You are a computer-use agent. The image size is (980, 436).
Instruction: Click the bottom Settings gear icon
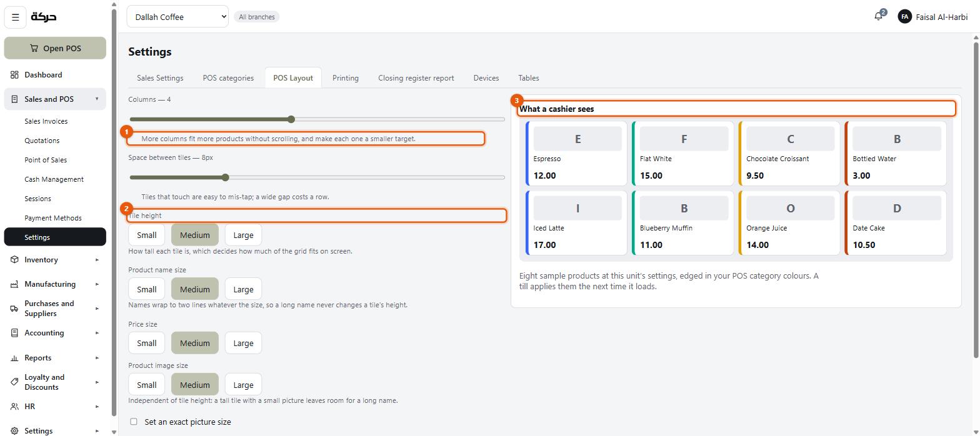tap(14, 431)
